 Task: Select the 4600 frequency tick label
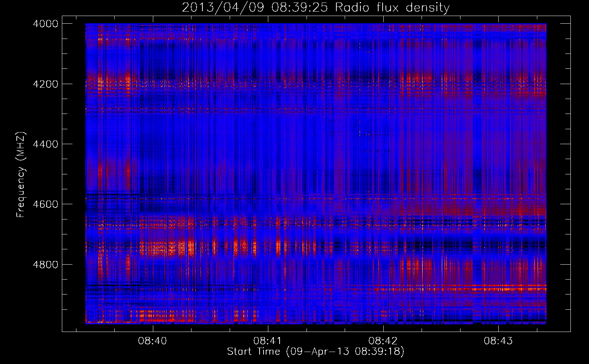coord(46,204)
